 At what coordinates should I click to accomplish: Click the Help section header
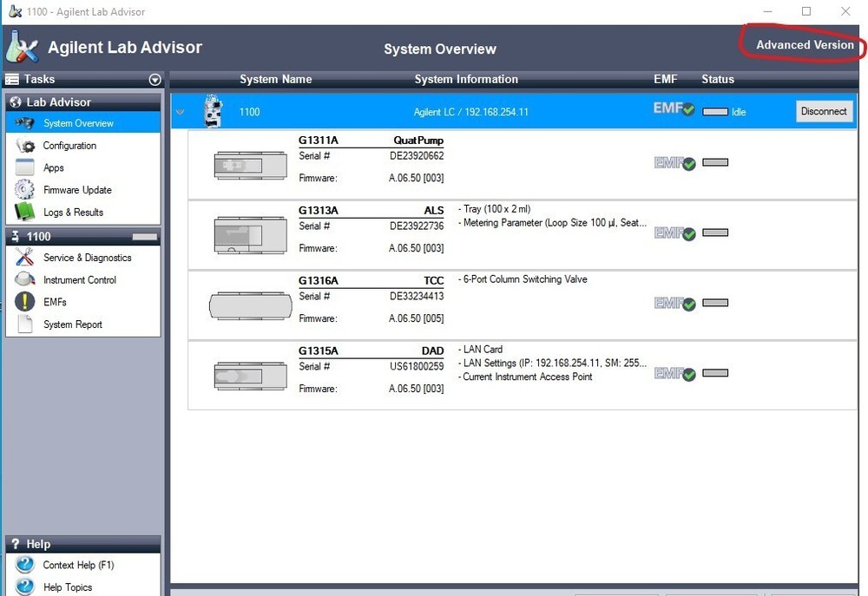83,544
